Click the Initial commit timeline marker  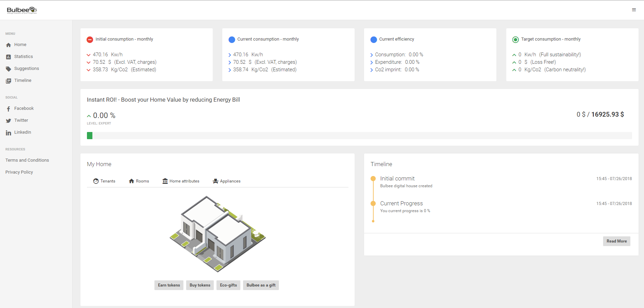pos(373,179)
